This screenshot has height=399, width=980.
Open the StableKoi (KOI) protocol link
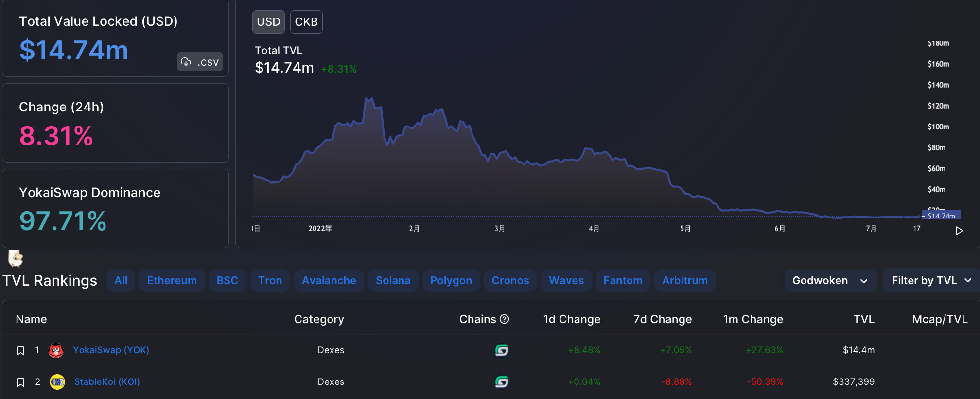coord(107,382)
